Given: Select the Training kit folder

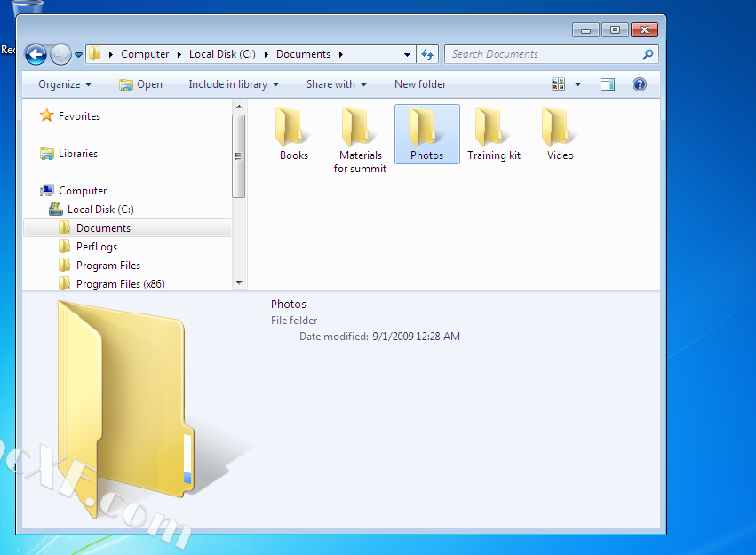Looking at the screenshot, I should 494,134.
